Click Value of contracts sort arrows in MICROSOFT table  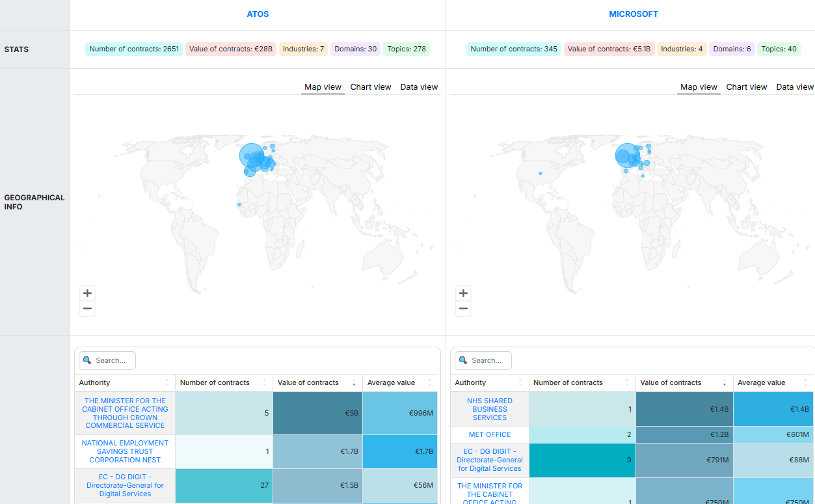point(725,383)
